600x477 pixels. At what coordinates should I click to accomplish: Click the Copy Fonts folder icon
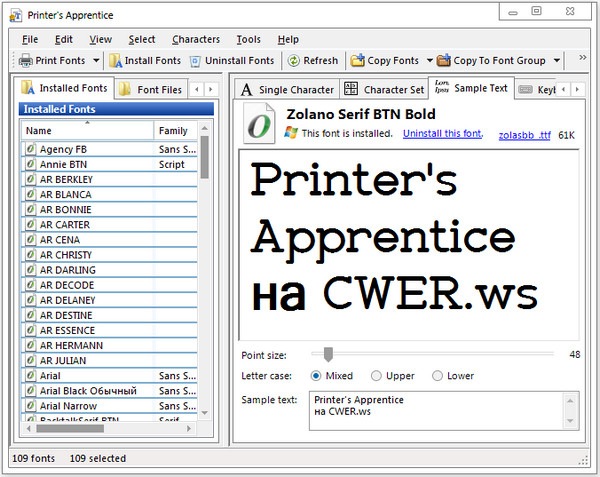click(x=358, y=61)
